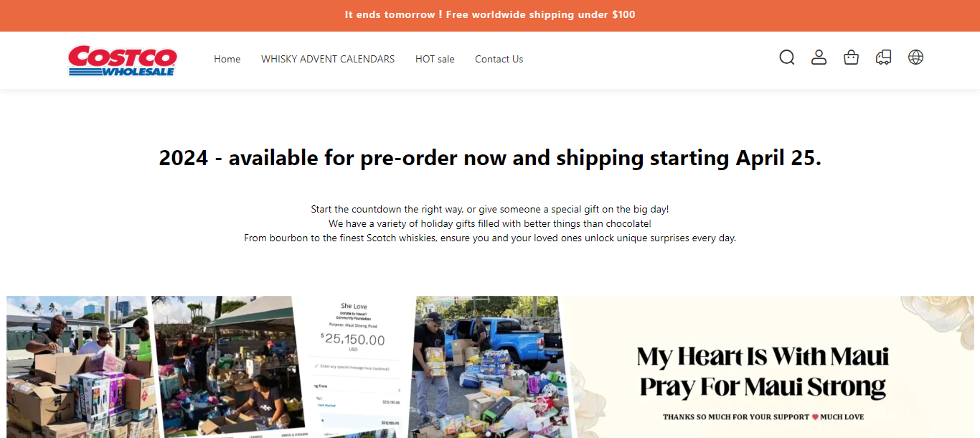Screen dimensions: 980x438
Task: Click the globe language/region icon
Action: (916, 57)
